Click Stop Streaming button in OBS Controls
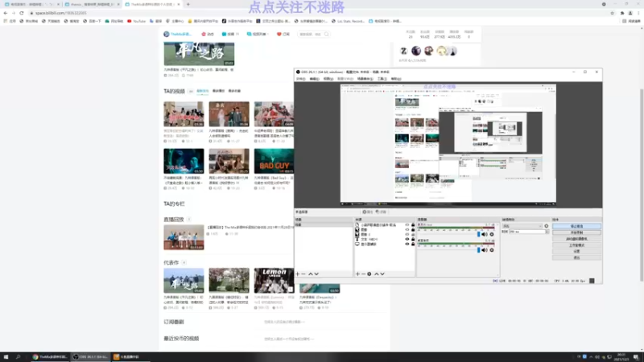The width and height of the screenshot is (644, 362). point(576,226)
